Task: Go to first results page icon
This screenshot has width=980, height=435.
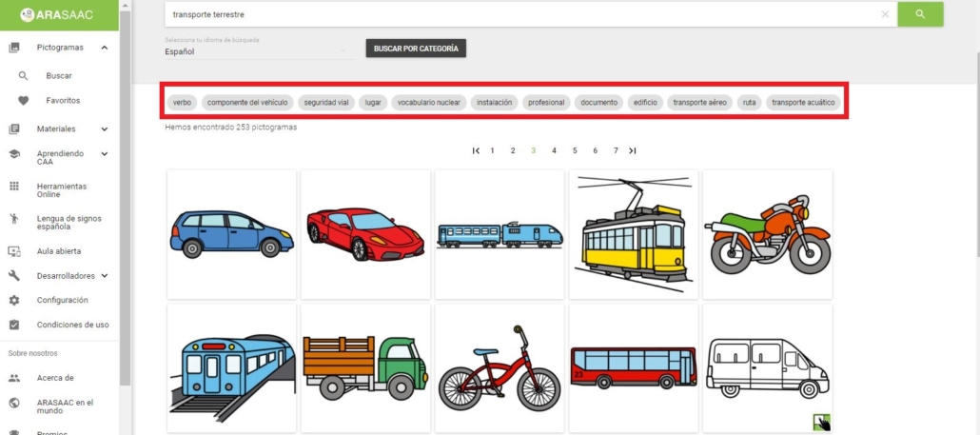Action: [477, 150]
